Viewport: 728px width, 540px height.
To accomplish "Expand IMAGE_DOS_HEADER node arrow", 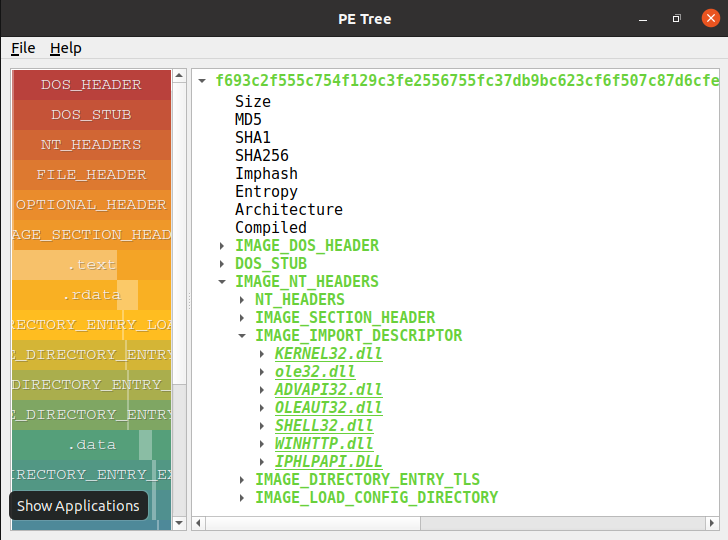I will 222,246.
